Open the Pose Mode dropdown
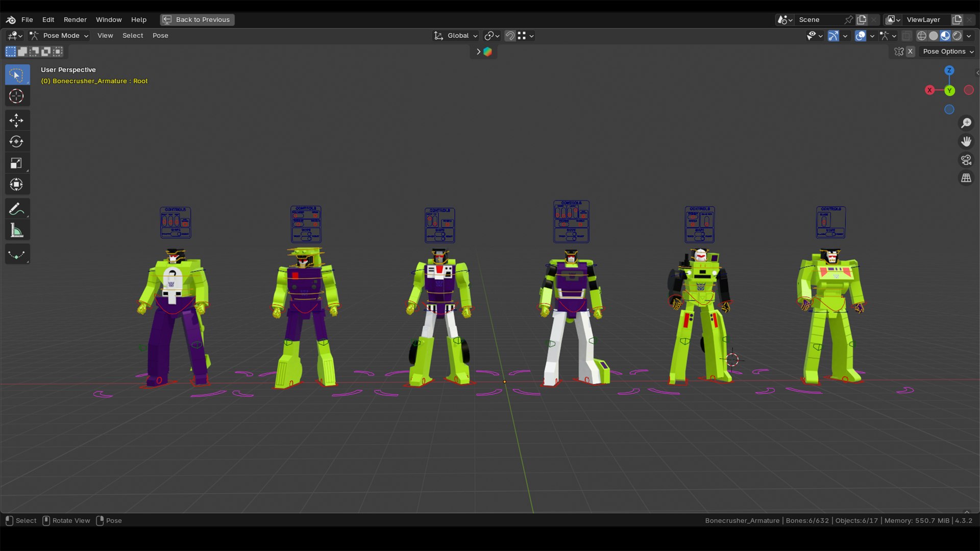Screen dimensions: 980x551 (59, 36)
